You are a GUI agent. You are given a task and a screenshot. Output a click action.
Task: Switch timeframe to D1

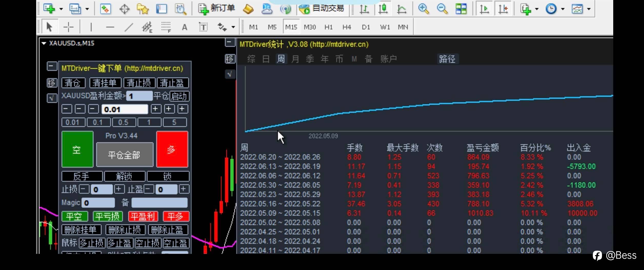[x=366, y=27]
